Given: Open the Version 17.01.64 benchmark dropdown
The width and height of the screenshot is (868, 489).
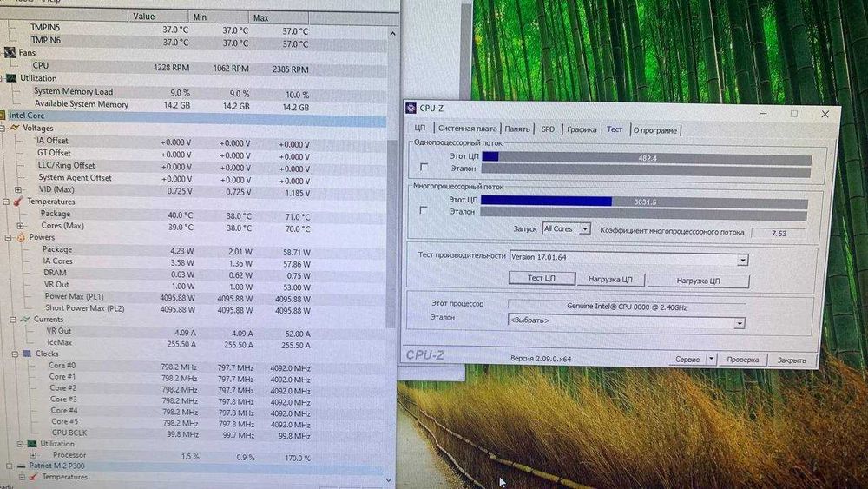Looking at the screenshot, I should [x=742, y=260].
